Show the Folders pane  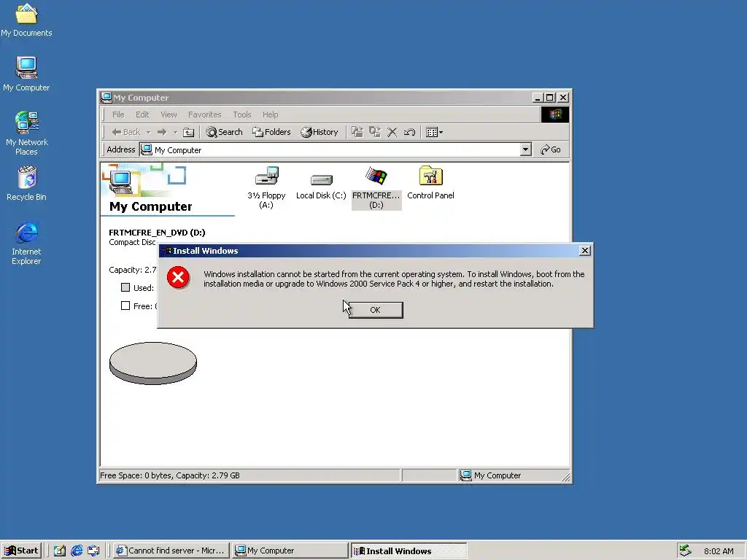(x=271, y=132)
